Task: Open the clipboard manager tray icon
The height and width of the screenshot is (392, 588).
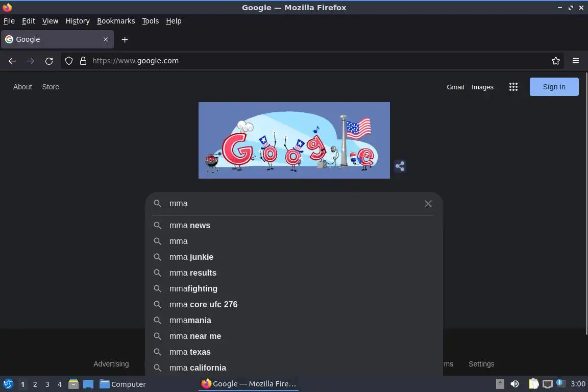Action: coord(533,384)
